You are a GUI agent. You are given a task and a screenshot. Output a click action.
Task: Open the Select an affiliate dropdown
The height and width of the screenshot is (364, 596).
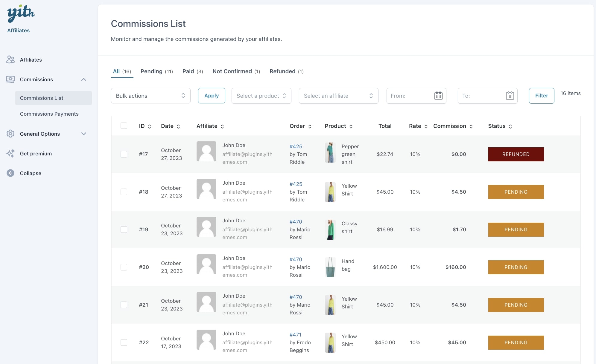(339, 96)
